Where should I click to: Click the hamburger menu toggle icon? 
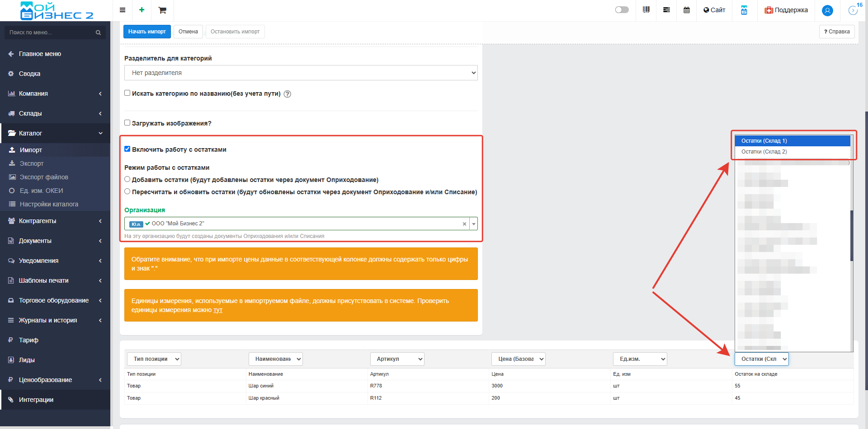[x=123, y=10]
